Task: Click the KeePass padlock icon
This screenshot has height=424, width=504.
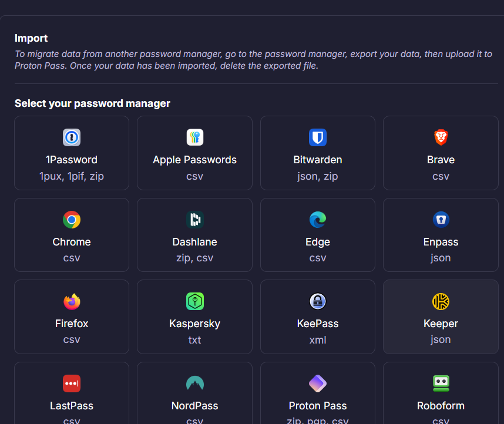Action: (x=318, y=301)
